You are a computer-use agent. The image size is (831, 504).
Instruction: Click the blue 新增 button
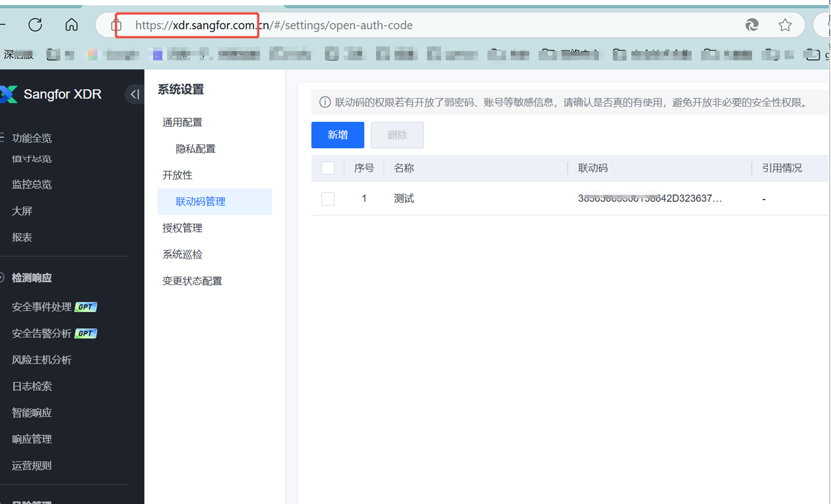[337, 135]
